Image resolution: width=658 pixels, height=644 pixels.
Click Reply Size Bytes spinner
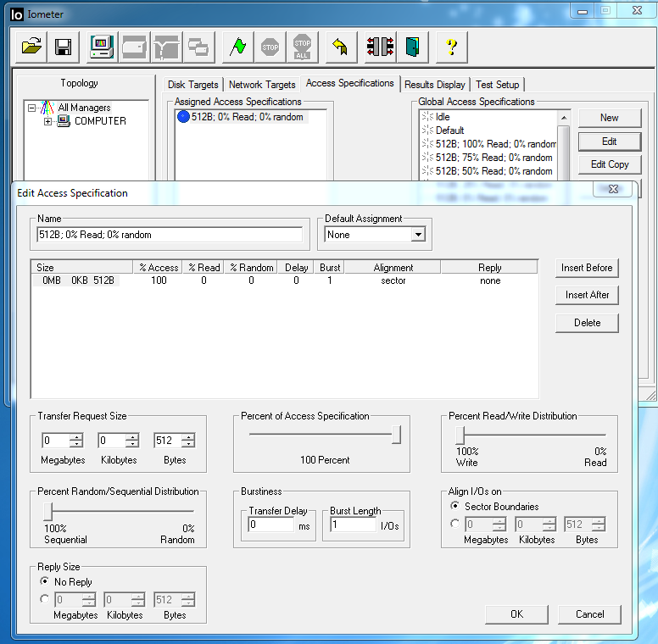pos(188,600)
